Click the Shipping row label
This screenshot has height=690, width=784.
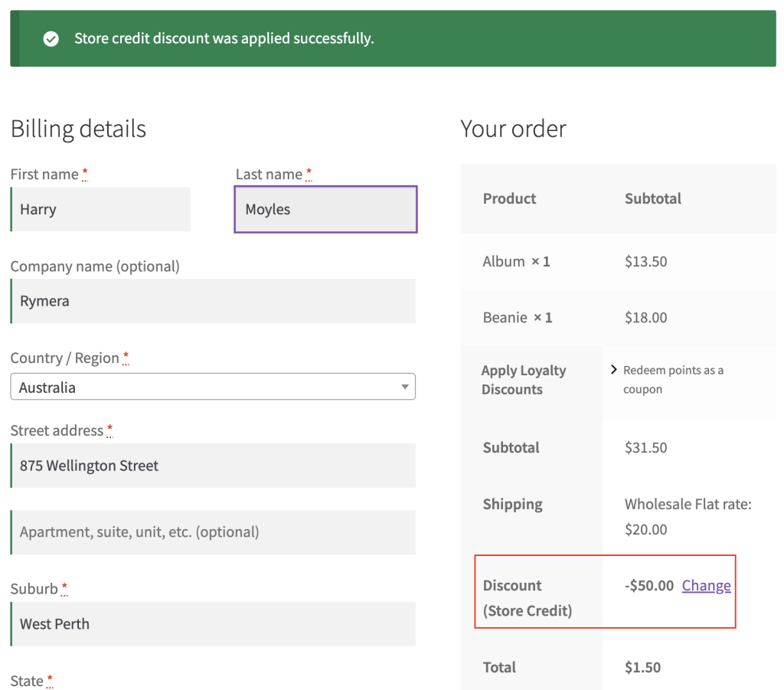point(512,504)
